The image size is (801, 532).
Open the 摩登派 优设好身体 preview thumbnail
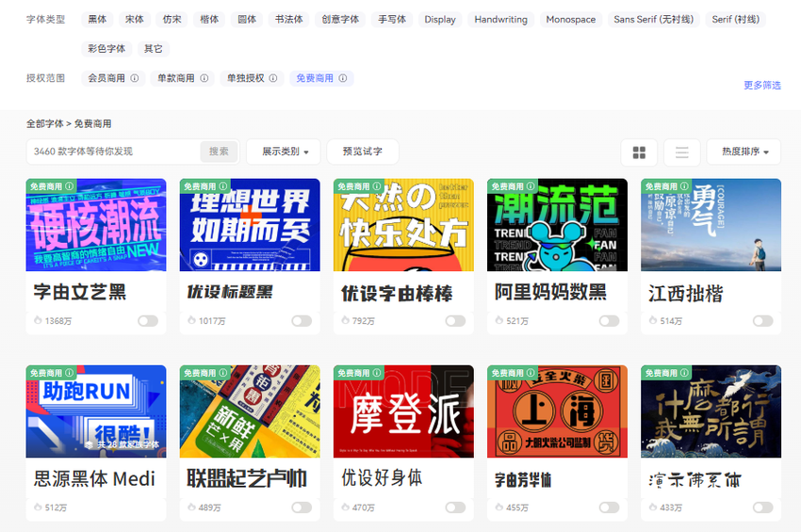point(403,411)
